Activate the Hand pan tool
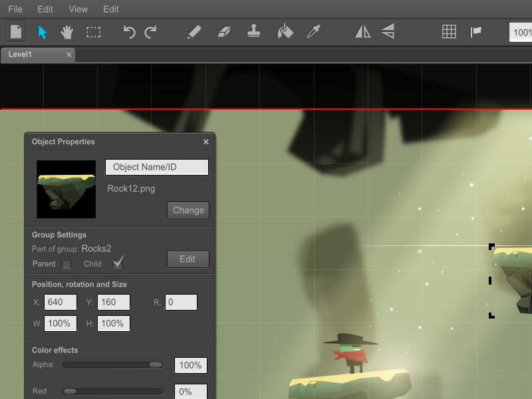The width and height of the screenshot is (532, 399). click(x=67, y=31)
